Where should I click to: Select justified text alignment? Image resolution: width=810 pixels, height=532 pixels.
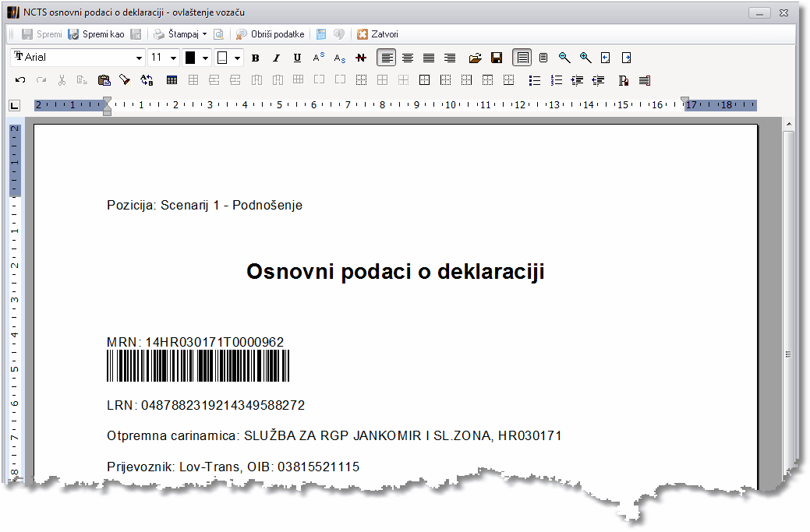[429, 58]
